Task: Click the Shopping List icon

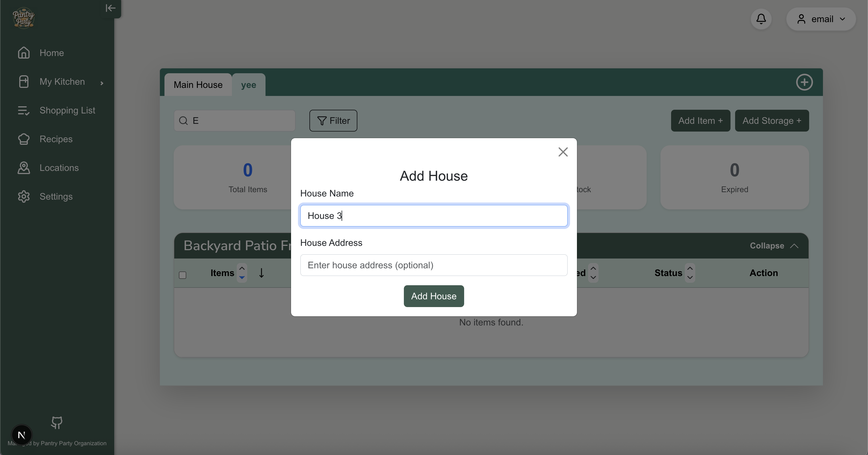Action: pos(24,110)
